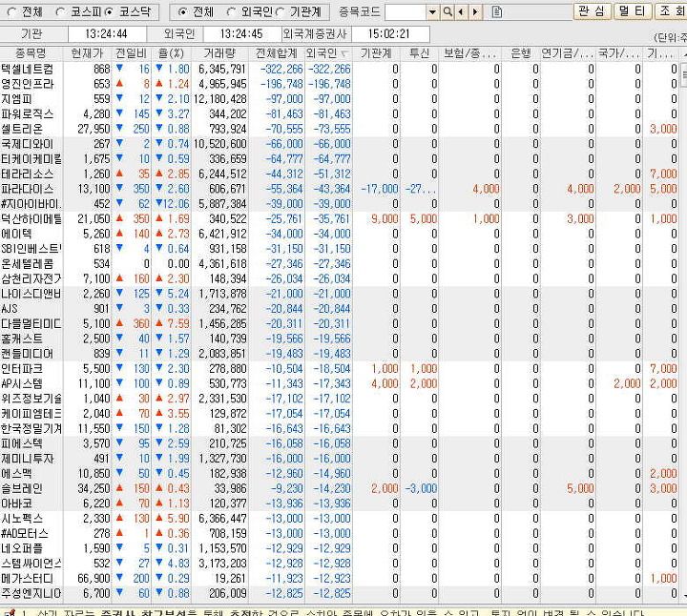Select the 셀트리온 stock row
The width and height of the screenshot is (687, 616).
pyautogui.click(x=339, y=129)
